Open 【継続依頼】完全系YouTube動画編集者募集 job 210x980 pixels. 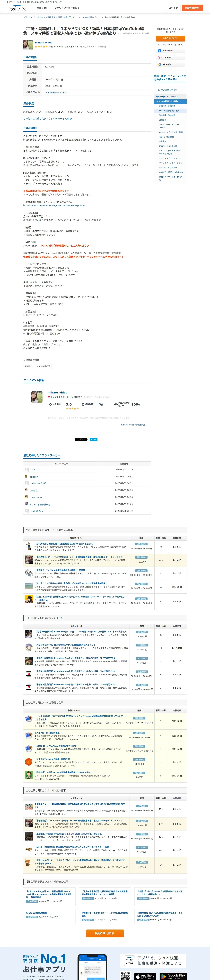pos(63,772)
